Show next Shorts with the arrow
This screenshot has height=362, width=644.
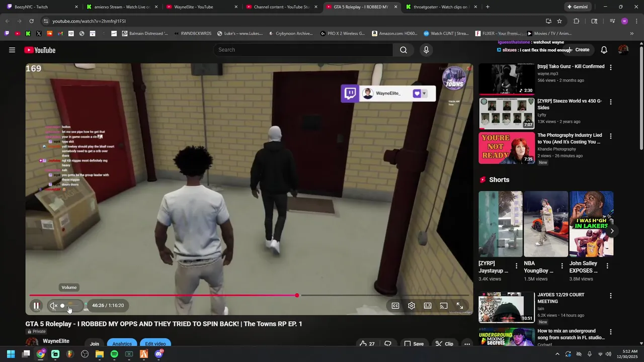click(x=612, y=231)
